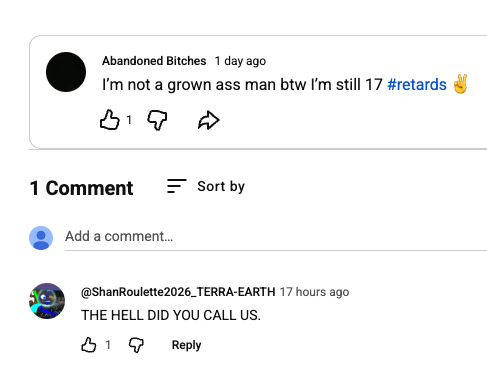Open the ShanRoulette2026 commenter profile picture
This screenshot has width=487, height=372.
47,301
